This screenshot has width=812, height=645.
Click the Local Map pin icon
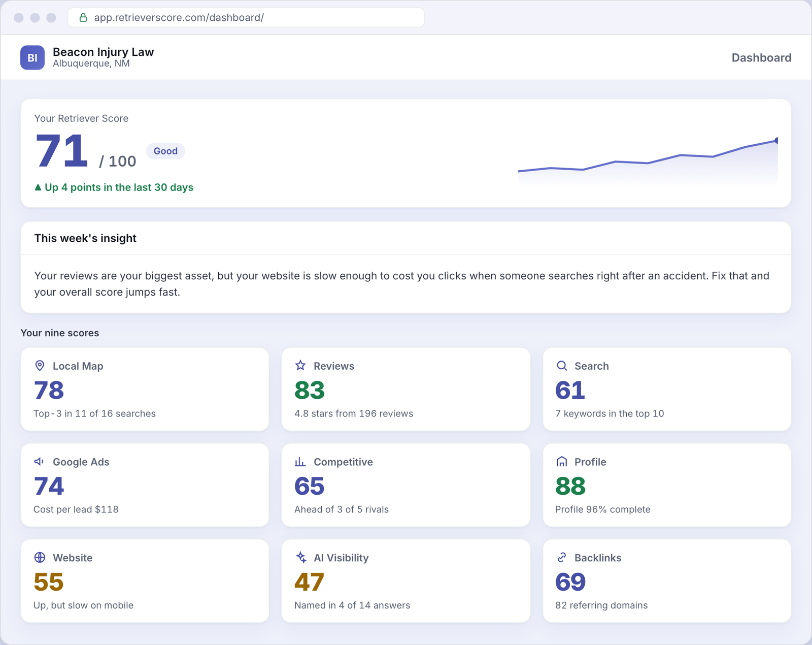pos(40,366)
